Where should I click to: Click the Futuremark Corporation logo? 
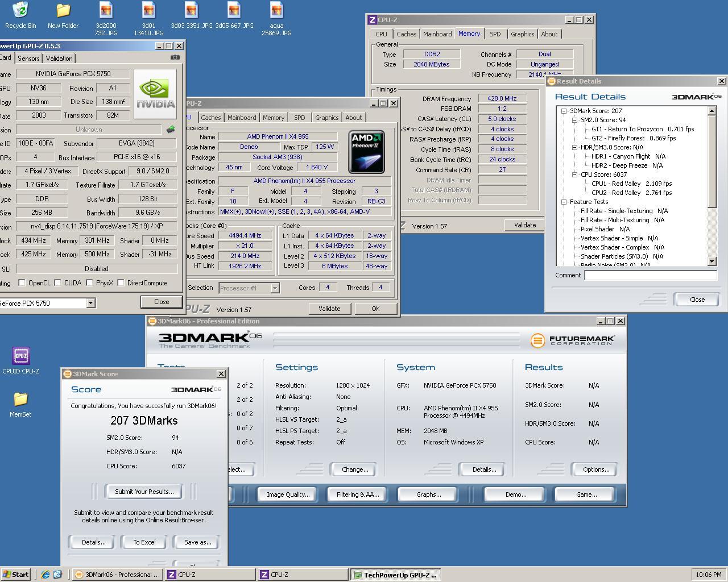[x=573, y=340]
